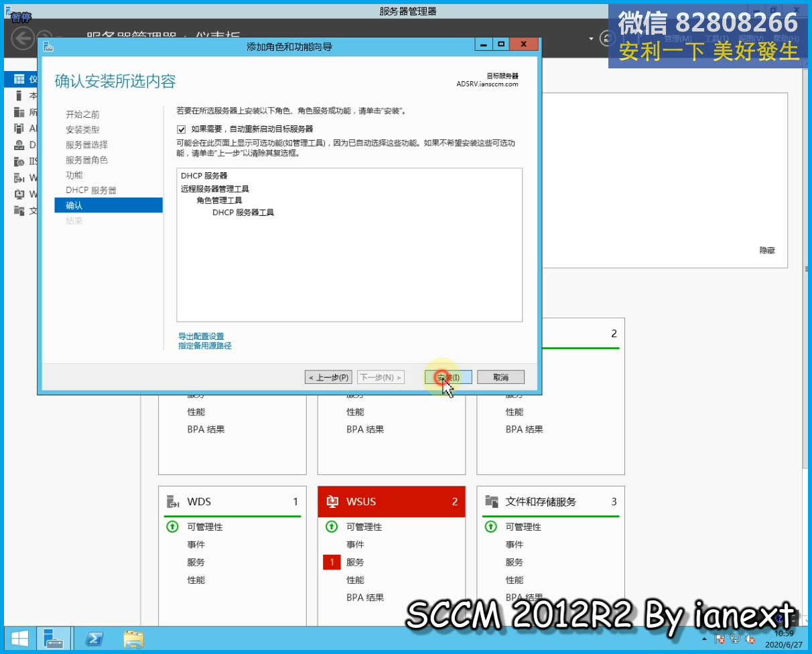
Task: Click the wizard title bar icon
Action: 48,47
